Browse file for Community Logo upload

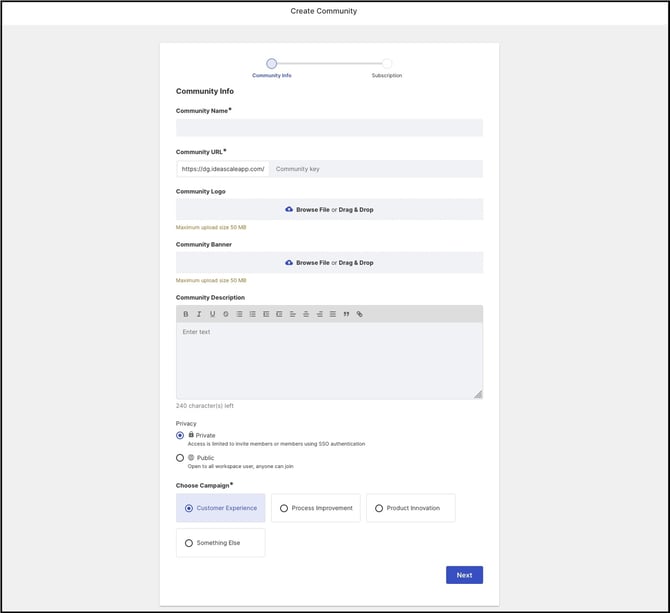click(329, 209)
